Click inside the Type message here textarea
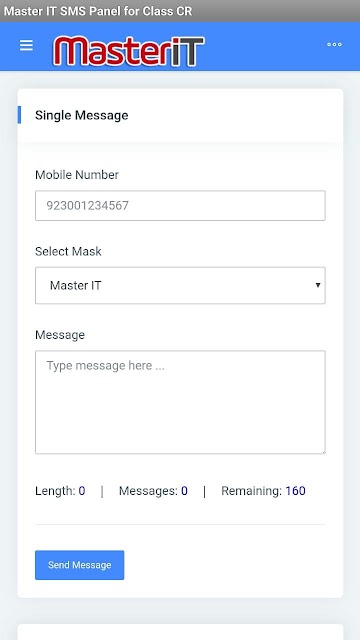This screenshot has height=640, width=360. coord(180,402)
